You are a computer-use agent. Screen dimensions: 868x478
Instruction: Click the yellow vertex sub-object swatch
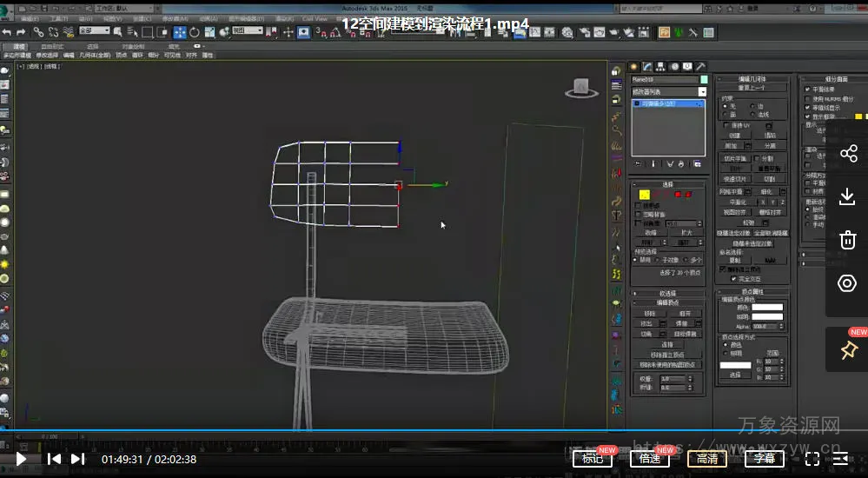pyautogui.click(x=644, y=194)
